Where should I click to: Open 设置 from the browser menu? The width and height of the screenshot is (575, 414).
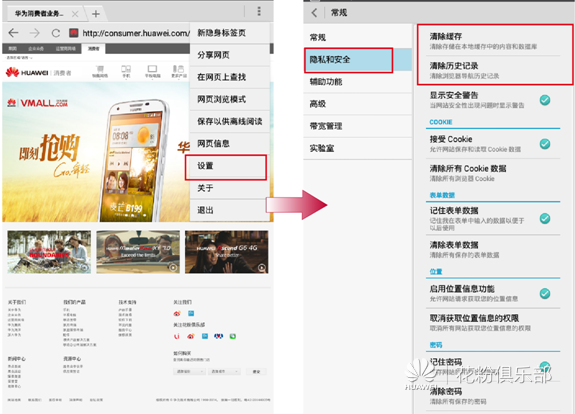[226, 167]
